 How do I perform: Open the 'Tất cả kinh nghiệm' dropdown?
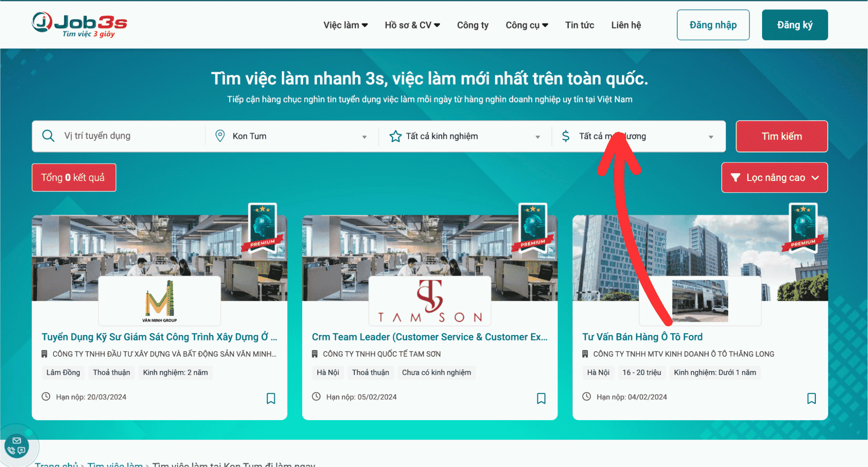click(538, 137)
